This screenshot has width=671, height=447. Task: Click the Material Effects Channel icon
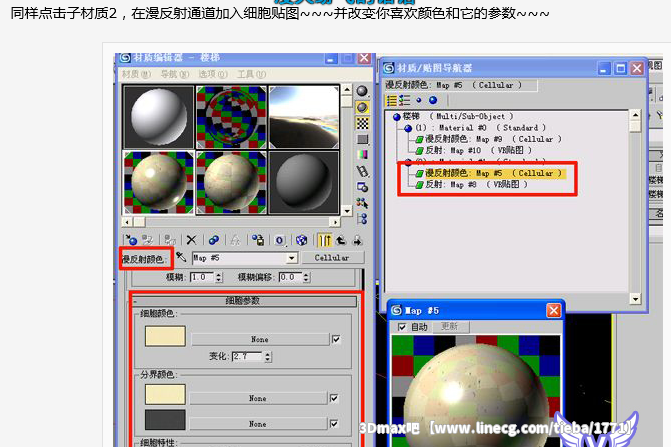[279, 240]
